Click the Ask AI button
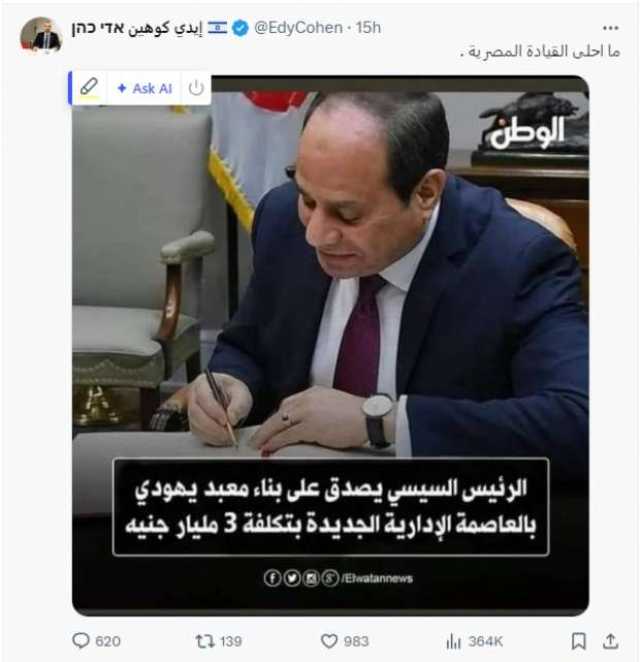640x662 pixels. 144,88
